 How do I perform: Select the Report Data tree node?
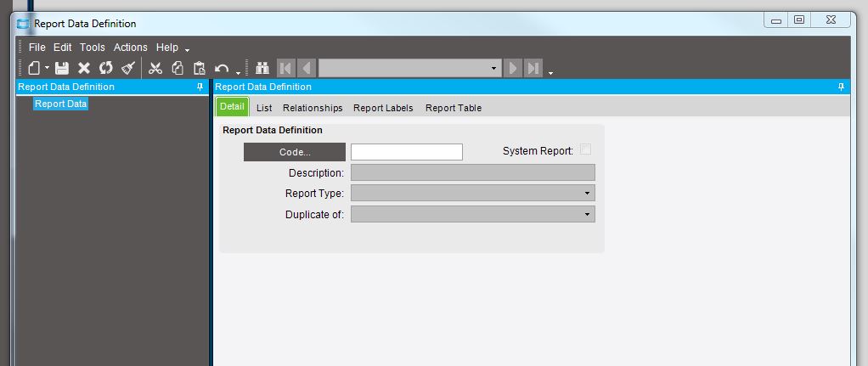click(x=61, y=104)
